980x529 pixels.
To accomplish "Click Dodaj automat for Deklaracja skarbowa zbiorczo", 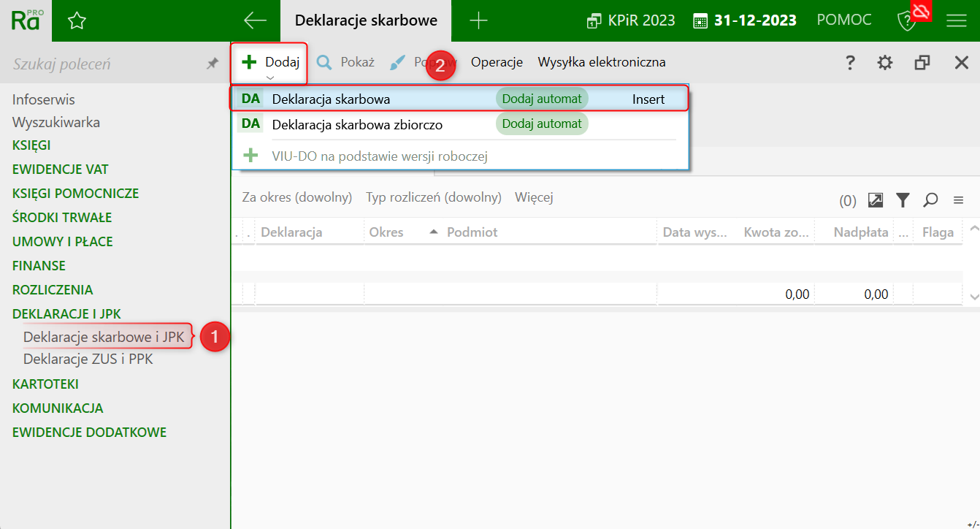I will (542, 124).
